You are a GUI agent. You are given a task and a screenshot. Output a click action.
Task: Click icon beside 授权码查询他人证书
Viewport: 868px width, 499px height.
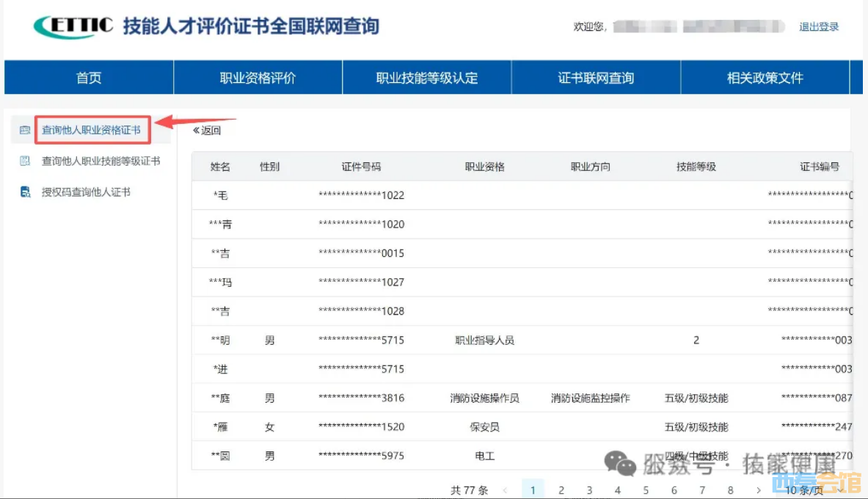click(25, 192)
